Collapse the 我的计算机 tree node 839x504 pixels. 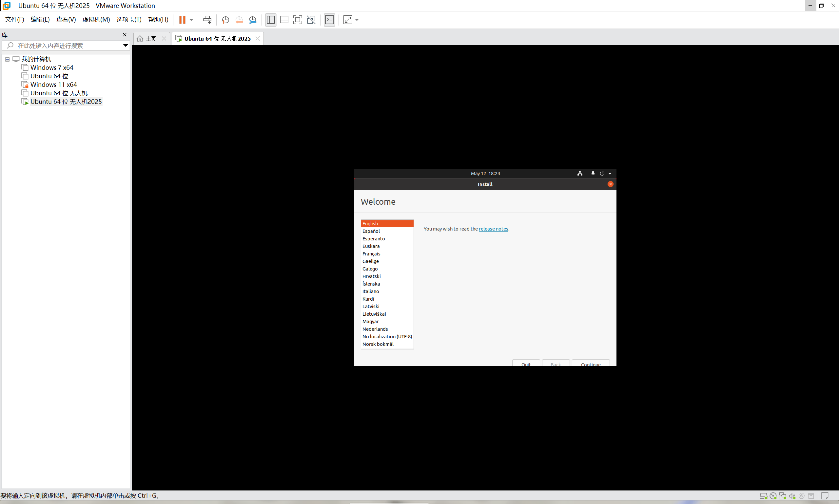point(7,59)
